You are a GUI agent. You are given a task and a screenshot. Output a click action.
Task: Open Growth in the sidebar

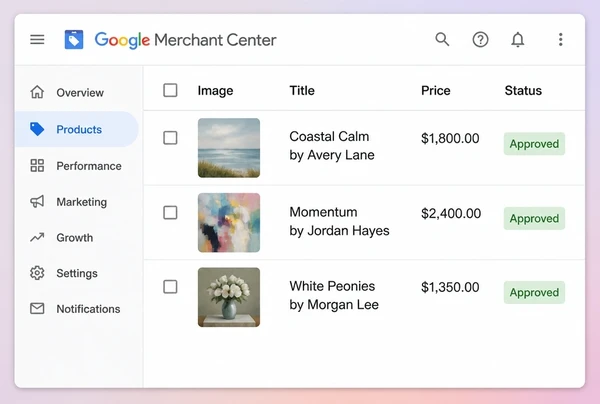(x=75, y=238)
